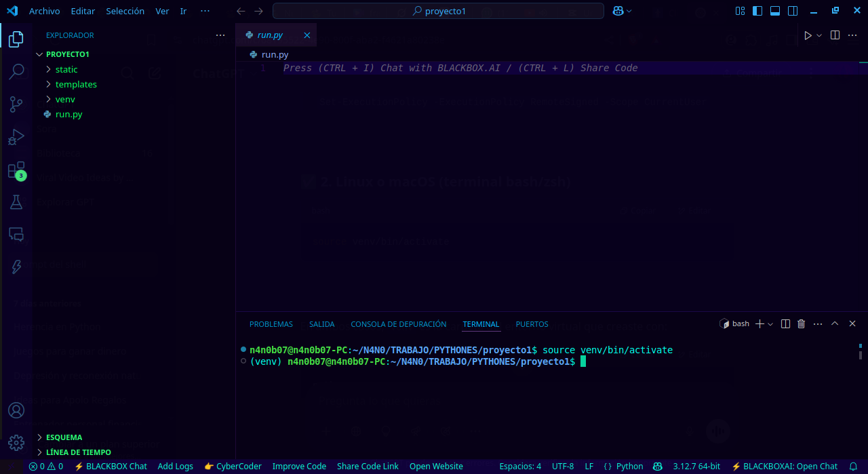The image size is (868, 474).
Task: Open the Testing flask icon
Action: tap(16, 201)
